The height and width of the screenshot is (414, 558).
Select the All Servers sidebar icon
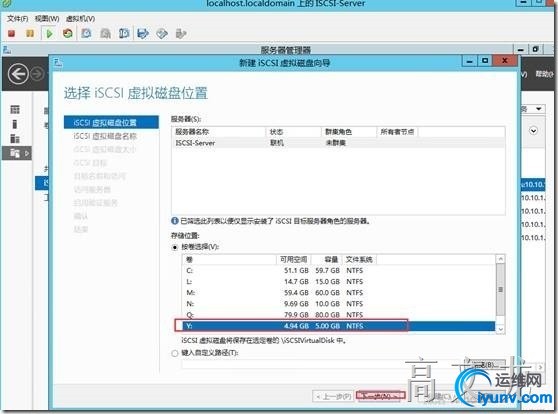[15, 138]
